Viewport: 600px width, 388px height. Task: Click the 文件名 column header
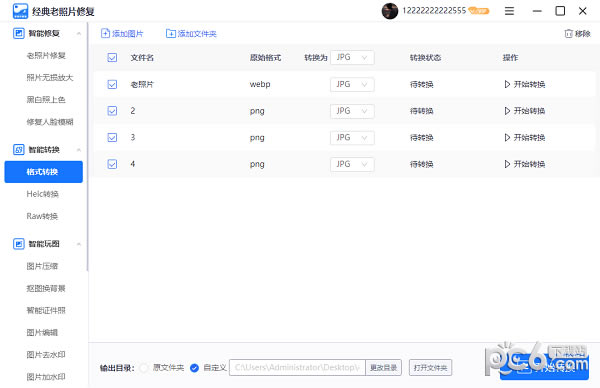(x=142, y=58)
